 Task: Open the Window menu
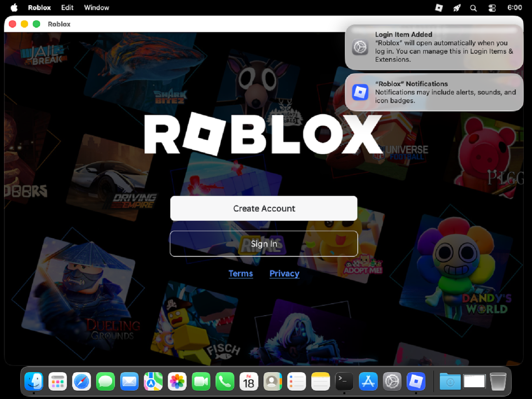click(97, 8)
